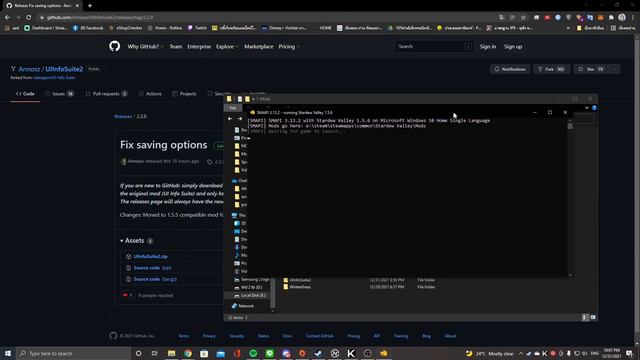Switch File Explorer to details view
The image size is (640, 360).
[x=585, y=317]
